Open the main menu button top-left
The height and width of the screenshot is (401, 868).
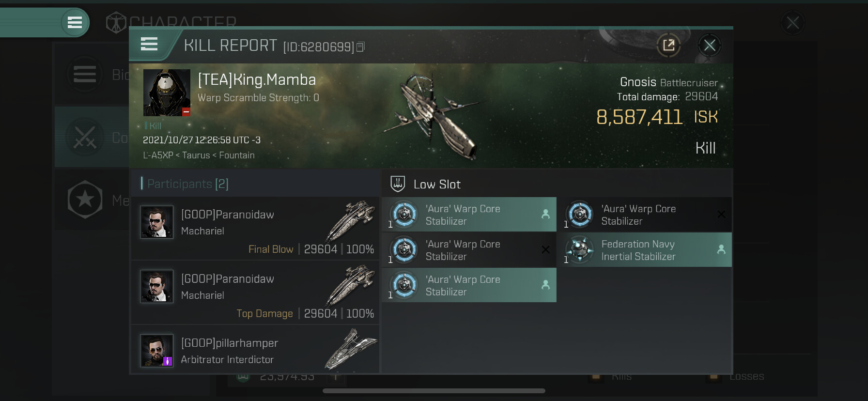75,22
